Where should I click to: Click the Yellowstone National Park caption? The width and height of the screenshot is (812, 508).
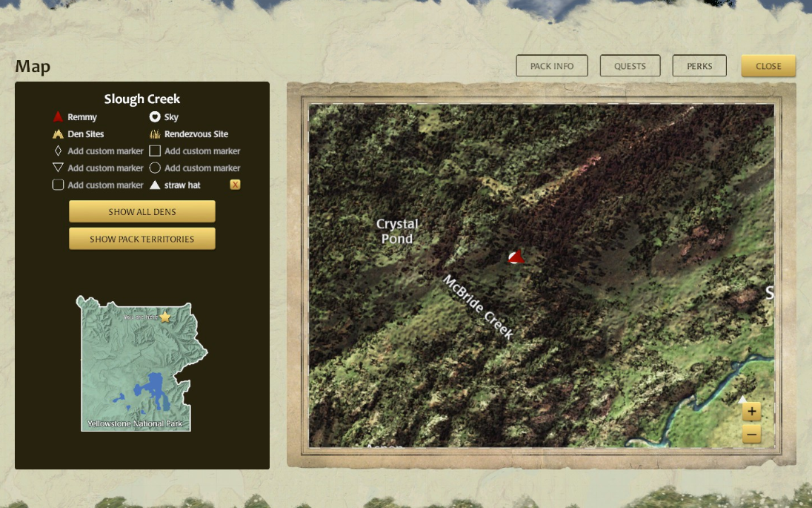[x=135, y=423]
